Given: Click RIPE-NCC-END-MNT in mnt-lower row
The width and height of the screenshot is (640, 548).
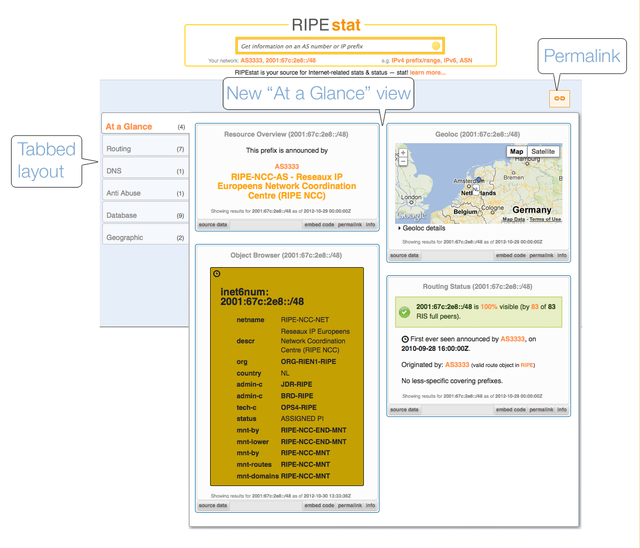Looking at the screenshot, I should coord(313,442).
